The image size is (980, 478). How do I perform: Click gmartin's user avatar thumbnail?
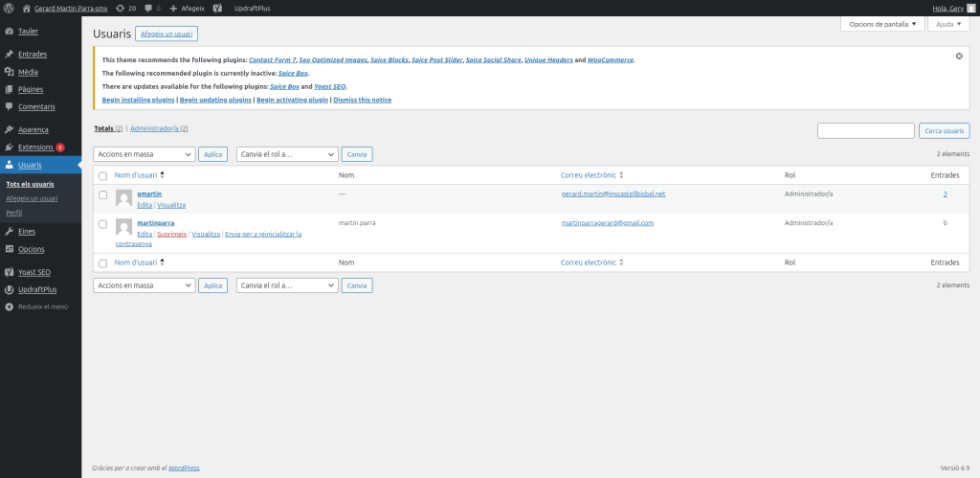(123, 197)
